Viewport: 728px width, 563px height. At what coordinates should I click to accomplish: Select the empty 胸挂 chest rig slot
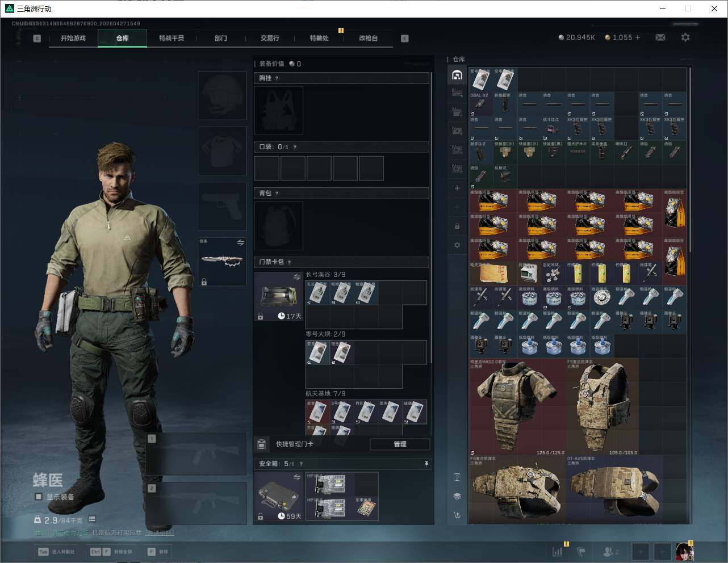pos(279,111)
